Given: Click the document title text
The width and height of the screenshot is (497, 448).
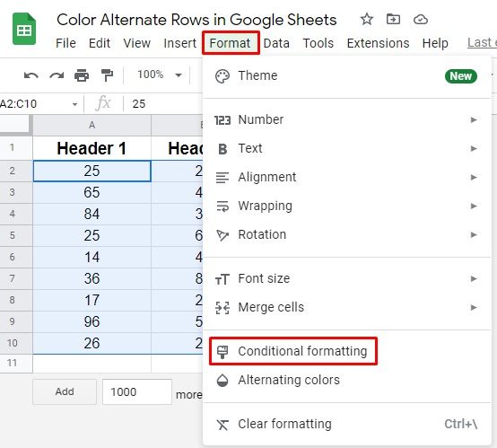Looking at the screenshot, I should (196, 20).
